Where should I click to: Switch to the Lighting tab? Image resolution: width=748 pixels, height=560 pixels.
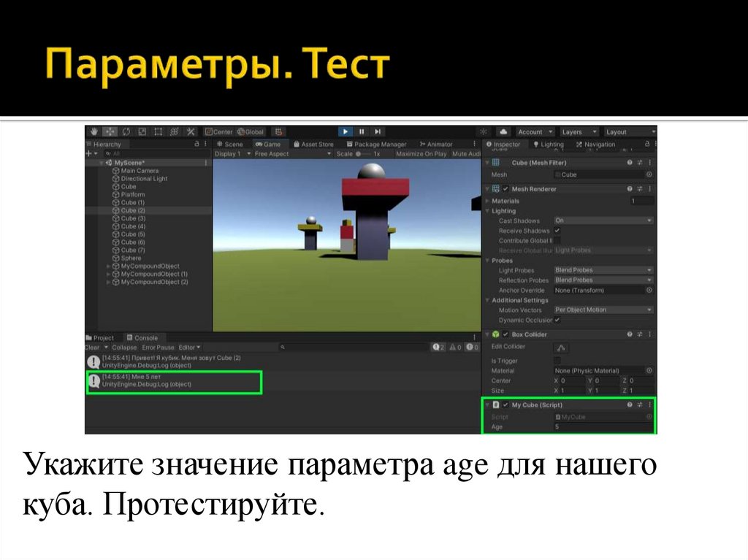pos(548,144)
